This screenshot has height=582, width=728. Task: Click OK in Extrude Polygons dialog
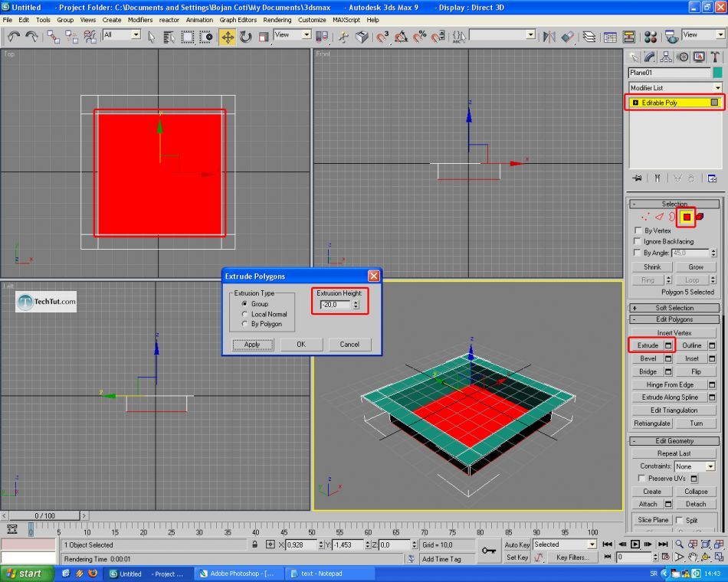tap(301, 345)
